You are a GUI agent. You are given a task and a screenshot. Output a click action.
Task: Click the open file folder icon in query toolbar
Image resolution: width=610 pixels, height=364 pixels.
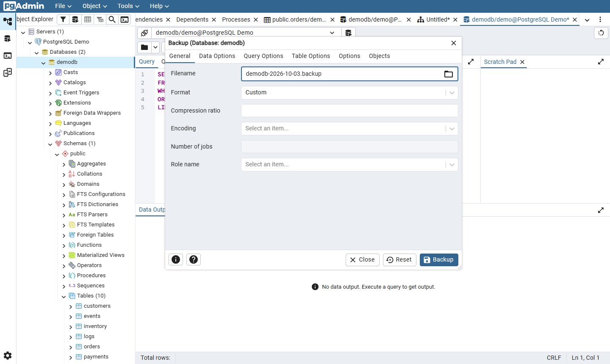coord(144,47)
